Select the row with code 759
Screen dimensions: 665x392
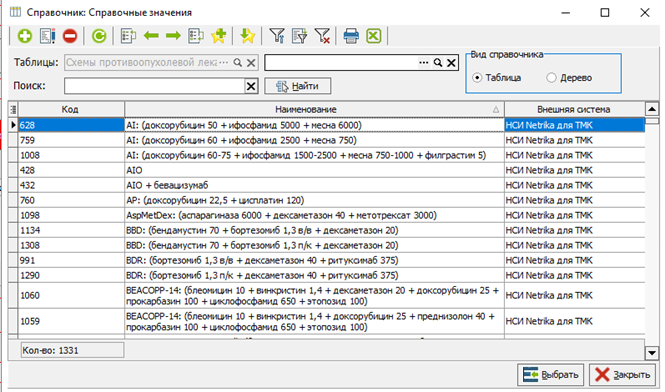click(x=327, y=140)
